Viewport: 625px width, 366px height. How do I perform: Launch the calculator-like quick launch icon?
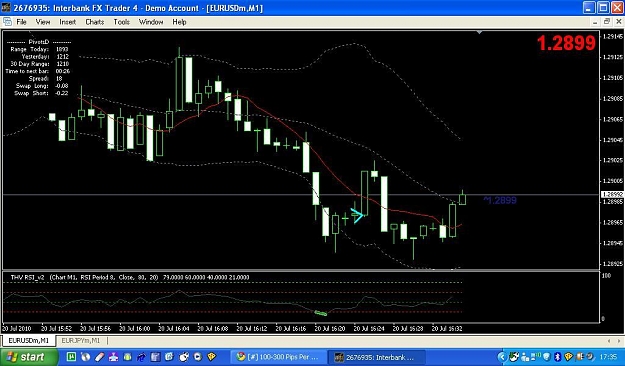coord(155,356)
